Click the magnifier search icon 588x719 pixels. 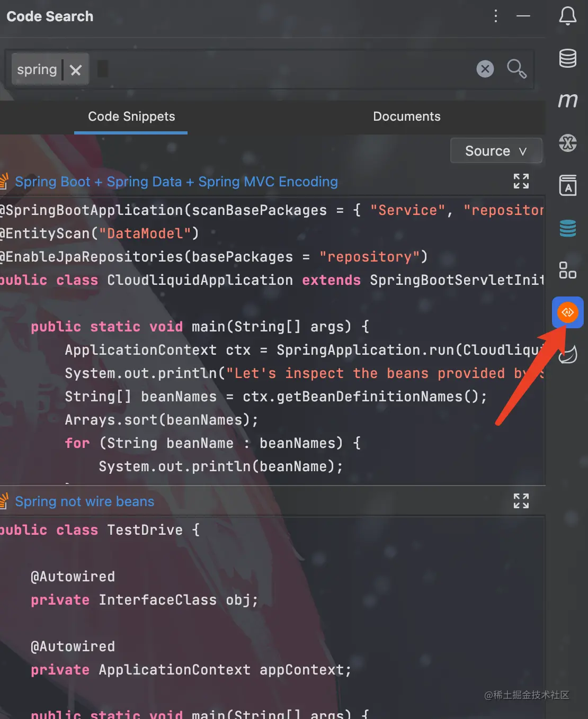tap(516, 69)
